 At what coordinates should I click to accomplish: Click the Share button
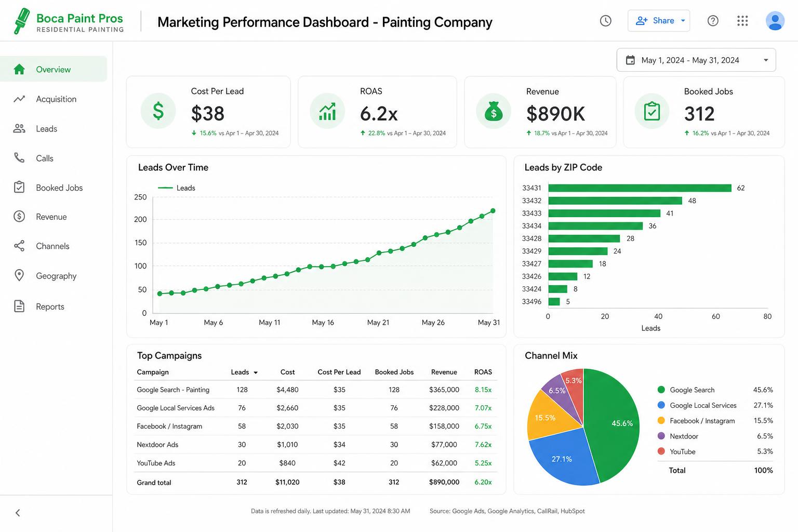[x=658, y=21]
